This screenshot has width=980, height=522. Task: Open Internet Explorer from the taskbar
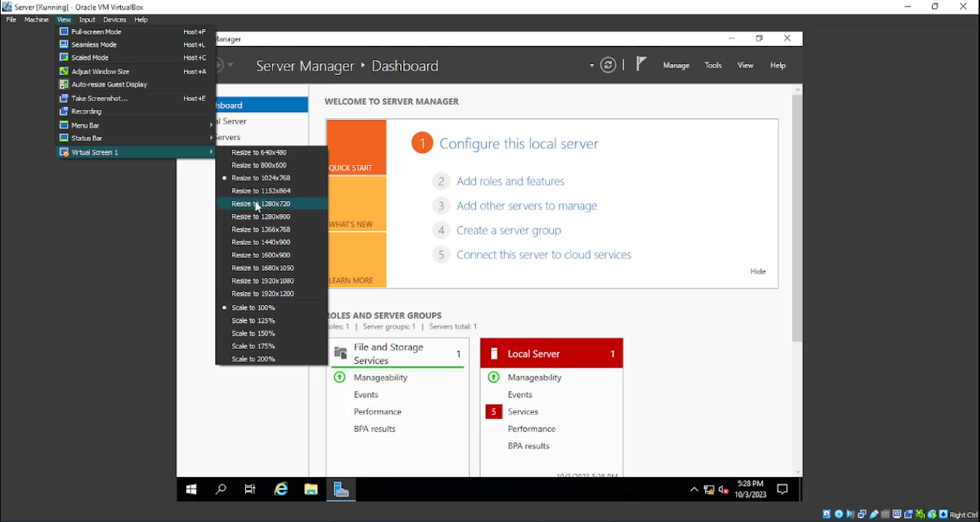[x=281, y=490]
